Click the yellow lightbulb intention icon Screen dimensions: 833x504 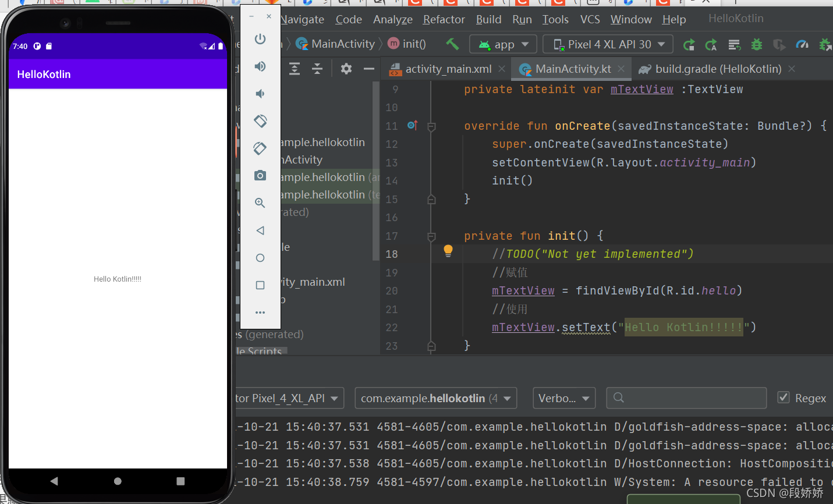coord(448,251)
